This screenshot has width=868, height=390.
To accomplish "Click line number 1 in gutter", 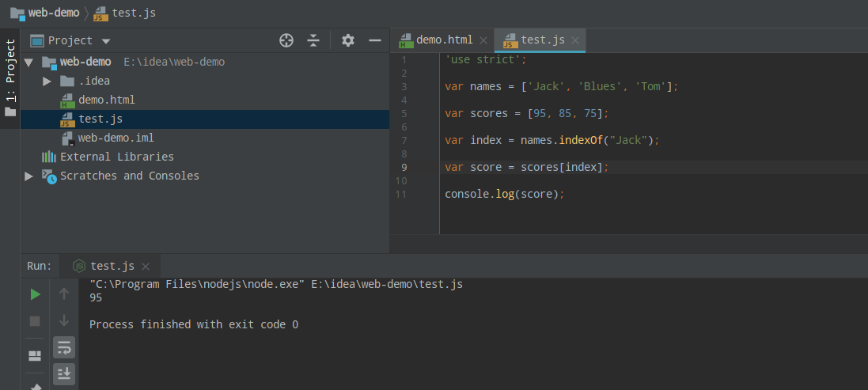I will tap(404, 60).
